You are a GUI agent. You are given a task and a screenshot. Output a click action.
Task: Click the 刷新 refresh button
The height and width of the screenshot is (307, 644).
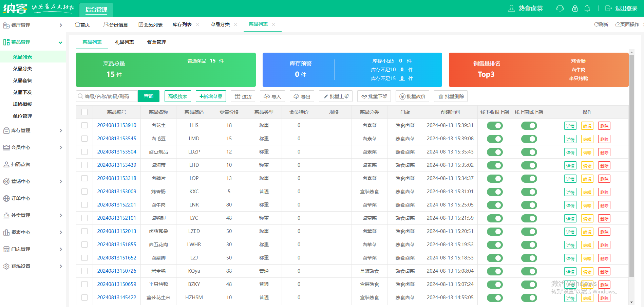point(601,24)
